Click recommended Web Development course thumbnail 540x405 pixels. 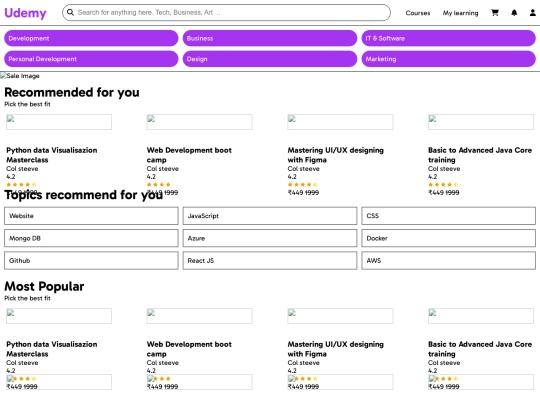click(199, 122)
